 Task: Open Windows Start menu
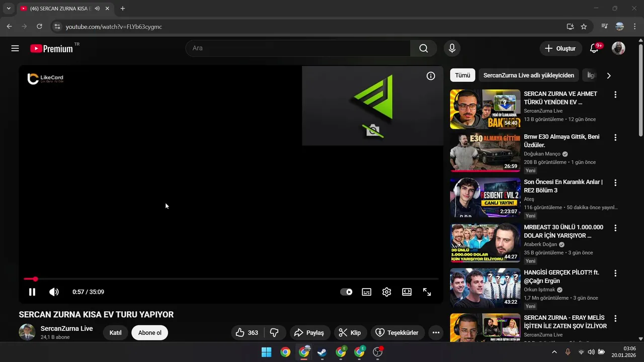pos(267,352)
